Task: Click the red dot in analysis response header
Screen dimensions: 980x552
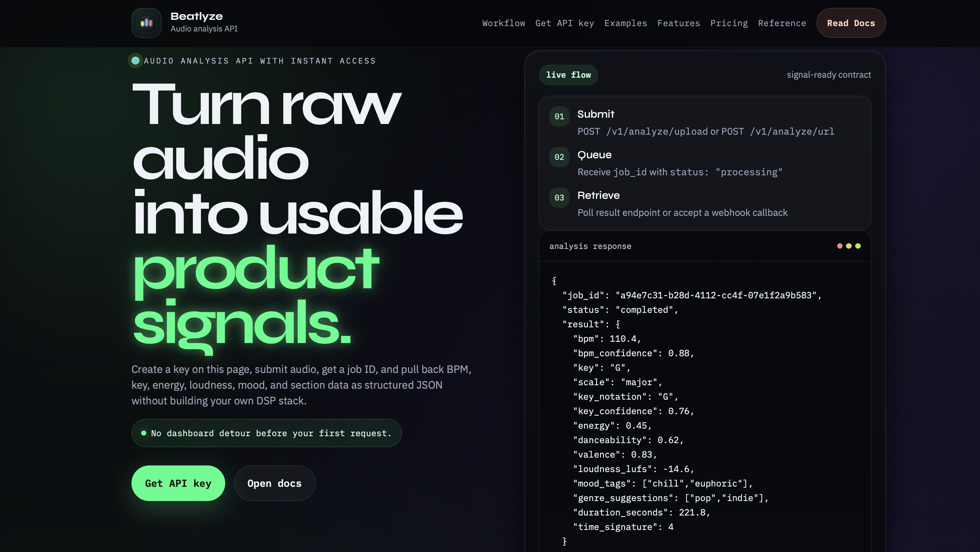Action: click(840, 246)
